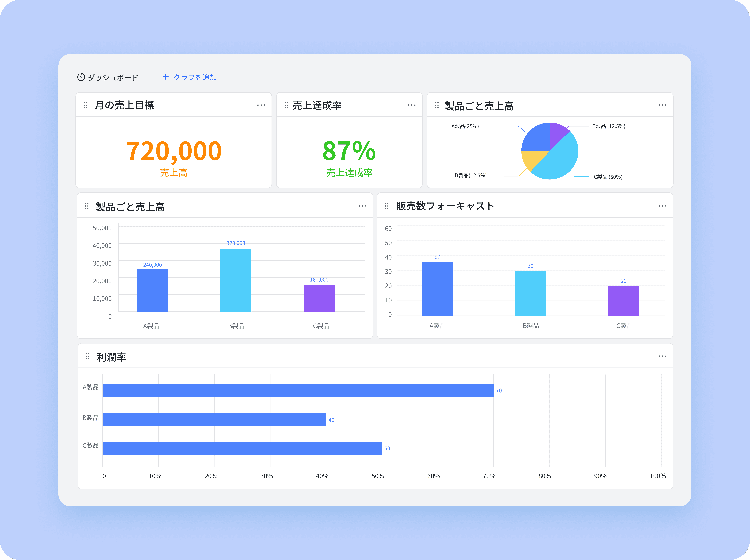The image size is (750, 560).
Task: Open more options on pie chart card
Action: click(662, 105)
